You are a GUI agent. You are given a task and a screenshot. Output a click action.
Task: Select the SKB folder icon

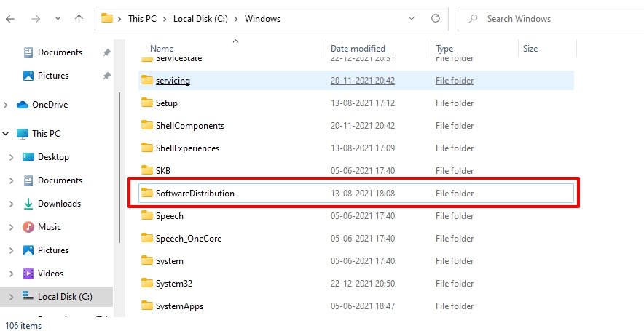coord(147,170)
